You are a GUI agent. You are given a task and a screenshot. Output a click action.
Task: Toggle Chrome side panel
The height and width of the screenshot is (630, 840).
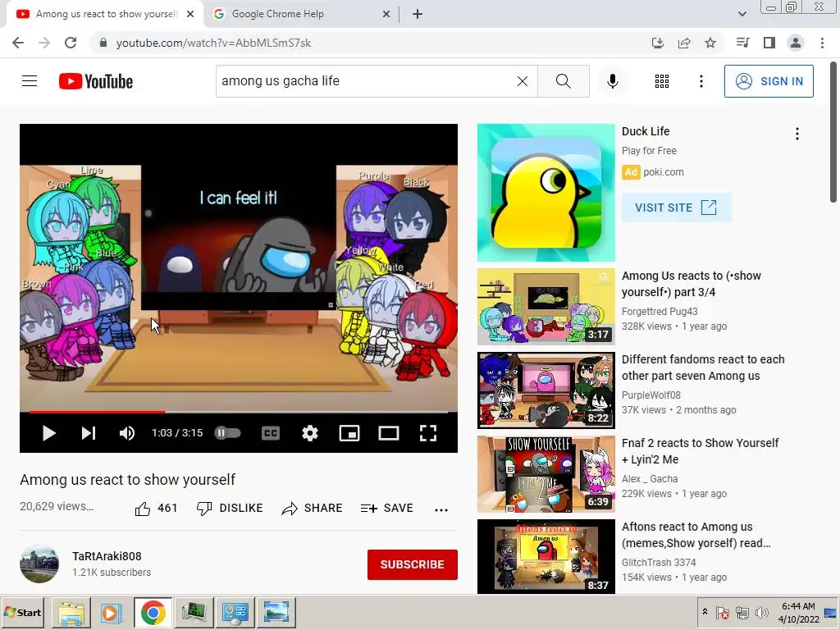pyautogui.click(x=769, y=43)
